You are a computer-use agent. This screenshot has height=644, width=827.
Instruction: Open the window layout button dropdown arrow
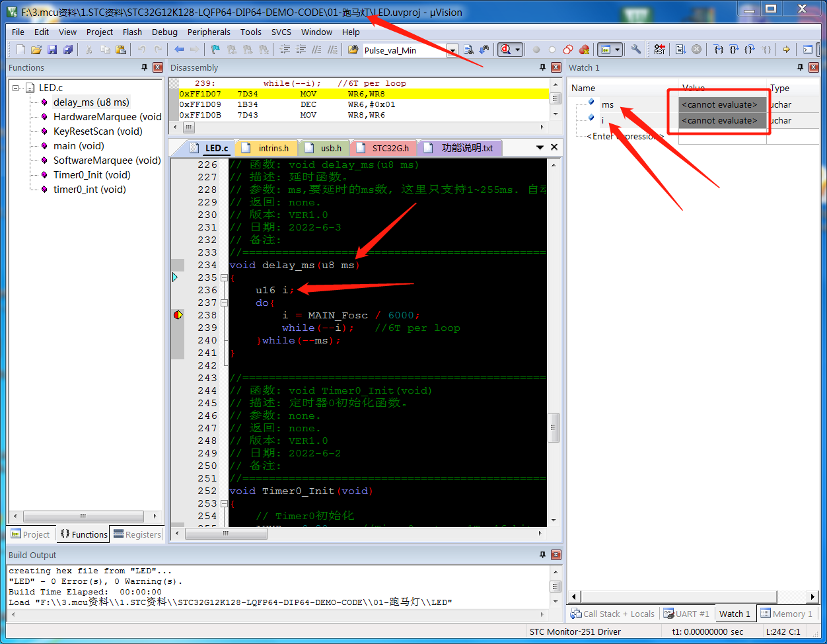click(618, 50)
